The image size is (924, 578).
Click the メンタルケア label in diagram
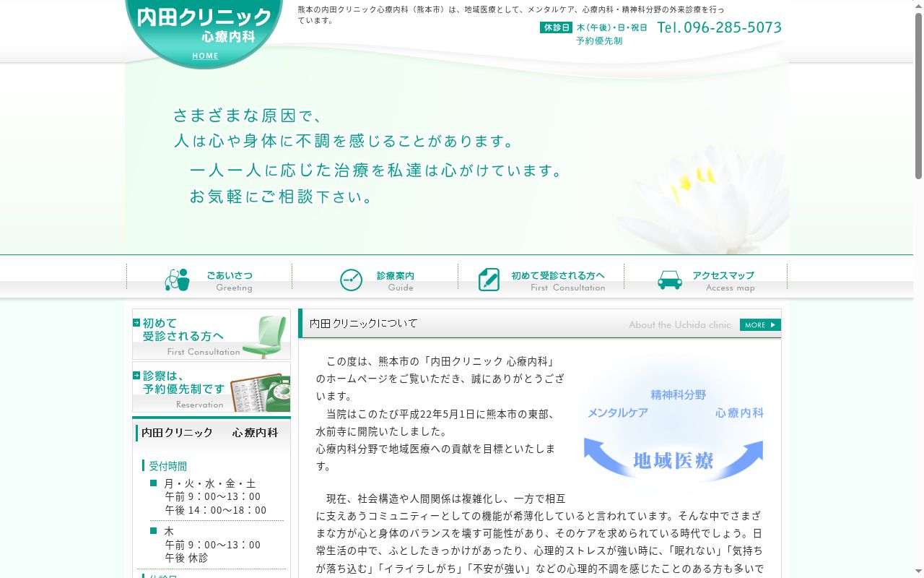point(618,413)
